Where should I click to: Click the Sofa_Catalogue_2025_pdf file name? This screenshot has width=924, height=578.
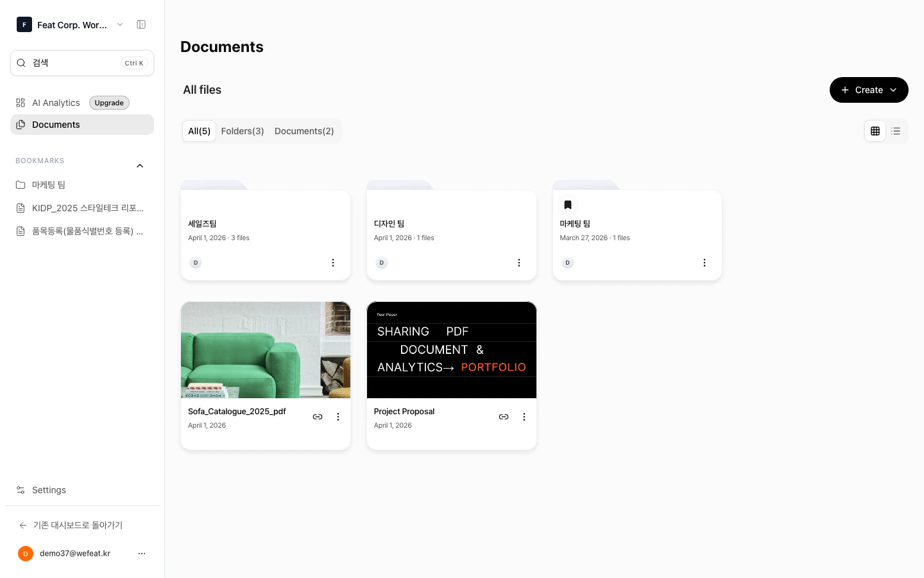[x=237, y=411]
